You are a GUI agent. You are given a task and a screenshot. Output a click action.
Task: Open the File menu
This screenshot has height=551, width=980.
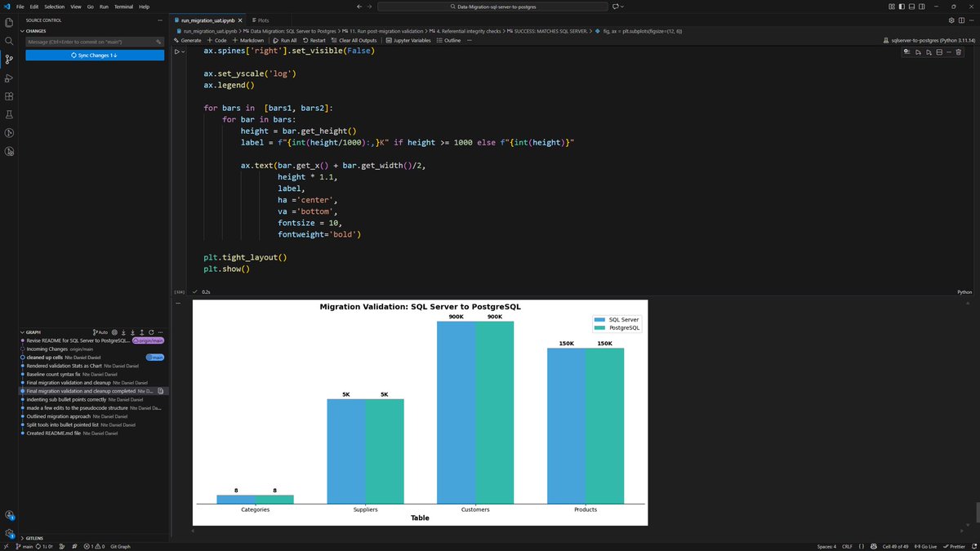20,6
